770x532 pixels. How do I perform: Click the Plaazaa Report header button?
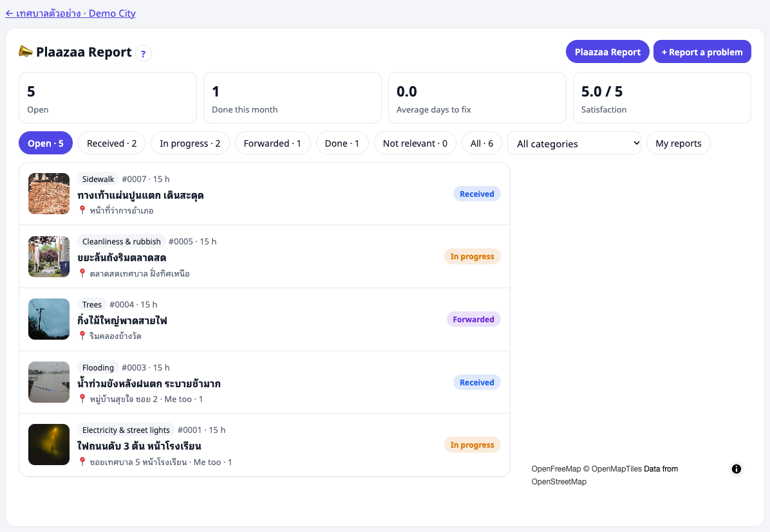pyautogui.click(x=608, y=51)
